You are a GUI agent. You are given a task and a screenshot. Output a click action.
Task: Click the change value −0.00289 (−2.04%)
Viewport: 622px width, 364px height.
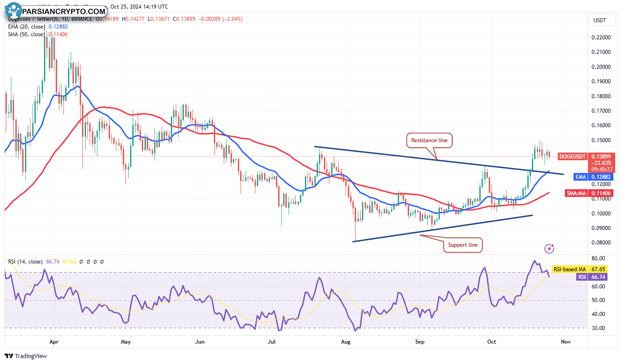point(221,19)
